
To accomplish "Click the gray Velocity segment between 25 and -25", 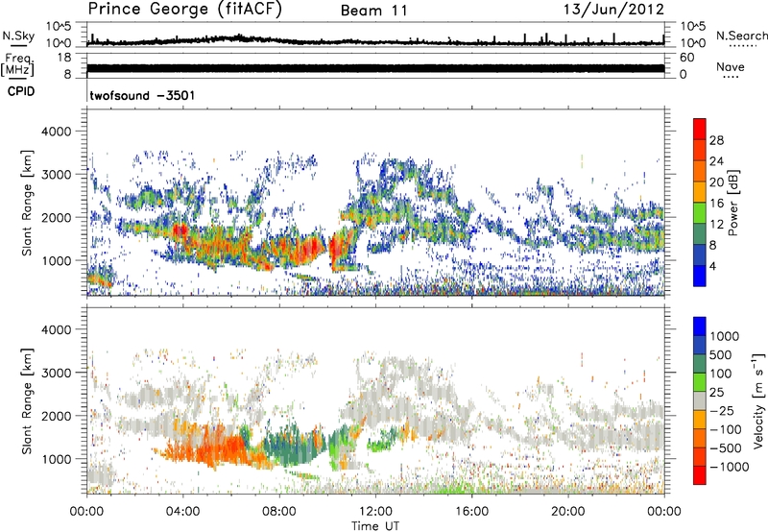I will point(700,400).
